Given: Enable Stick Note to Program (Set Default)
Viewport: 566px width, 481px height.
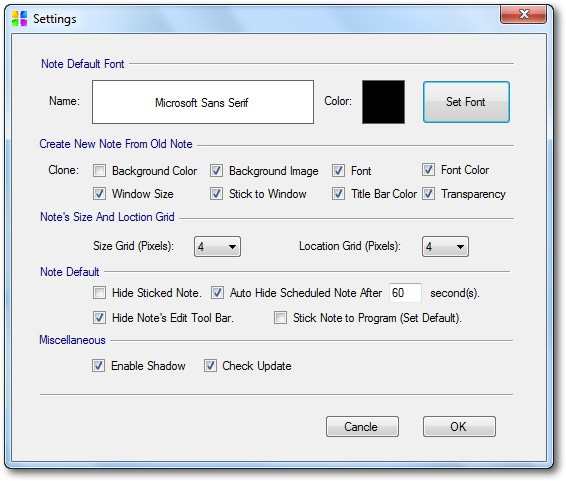Looking at the screenshot, I should [x=280, y=318].
